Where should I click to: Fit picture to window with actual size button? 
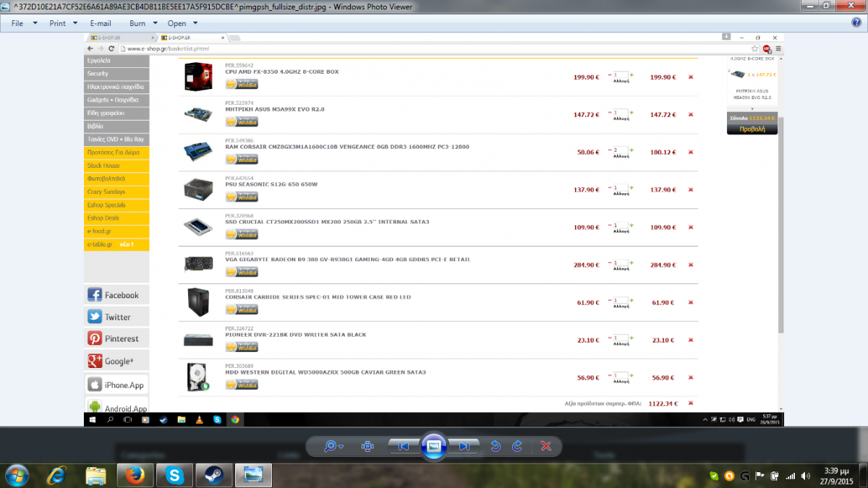367,446
